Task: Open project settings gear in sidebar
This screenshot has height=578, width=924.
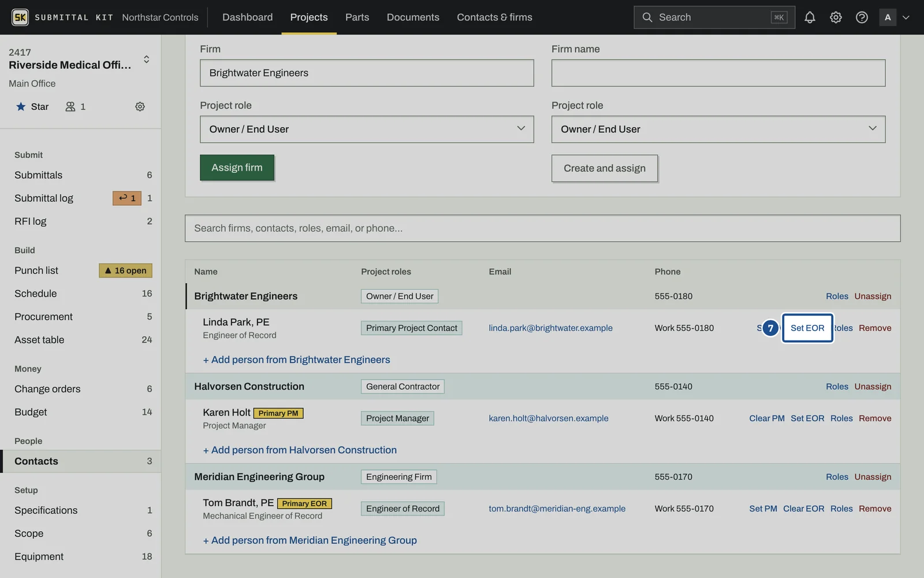Action: coord(140,106)
